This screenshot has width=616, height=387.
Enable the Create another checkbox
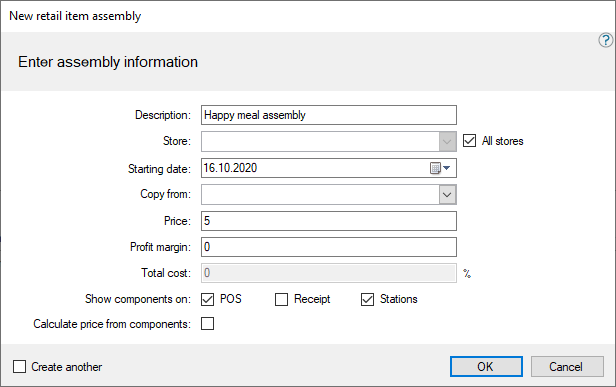19,367
